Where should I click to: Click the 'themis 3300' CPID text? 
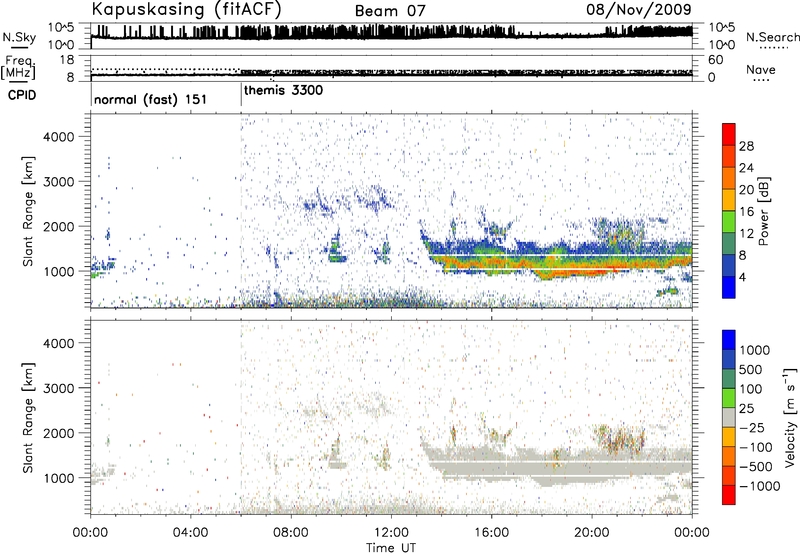[283, 91]
